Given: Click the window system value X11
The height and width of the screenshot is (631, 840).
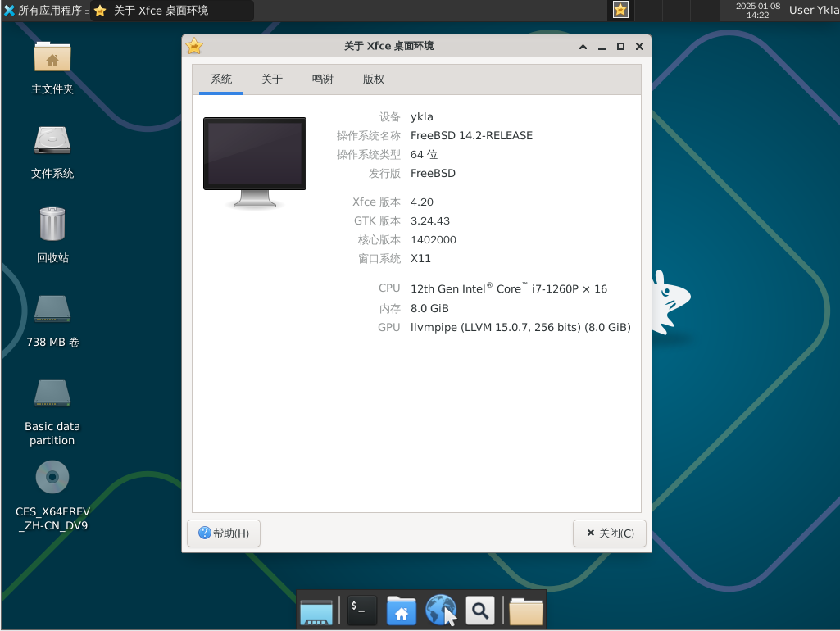Looking at the screenshot, I should [x=420, y=258].
